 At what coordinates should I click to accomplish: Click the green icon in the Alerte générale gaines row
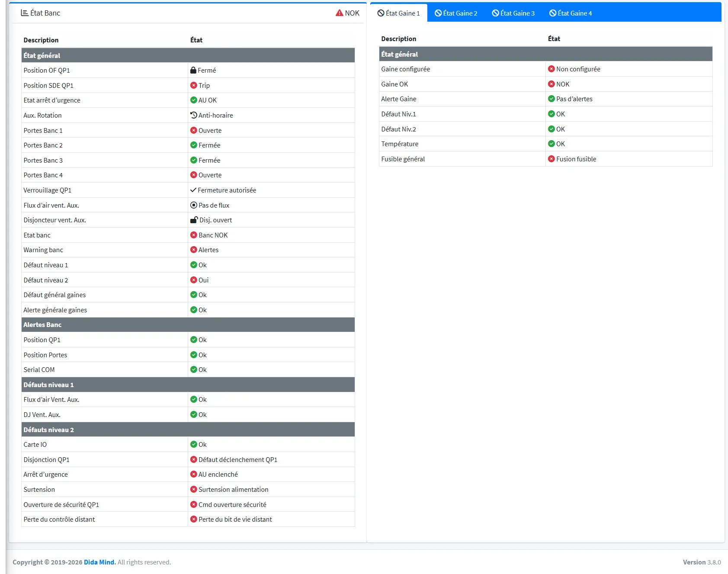coord(194,310)
